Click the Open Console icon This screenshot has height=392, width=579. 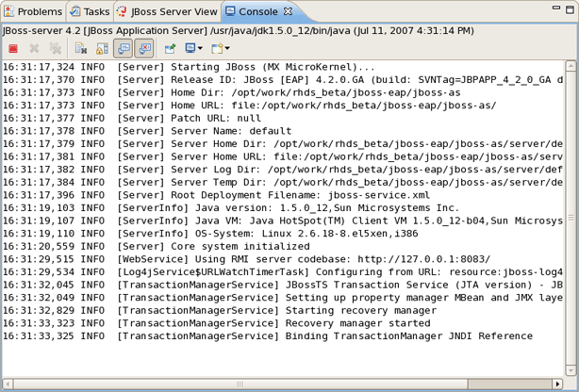pos(216,48)
